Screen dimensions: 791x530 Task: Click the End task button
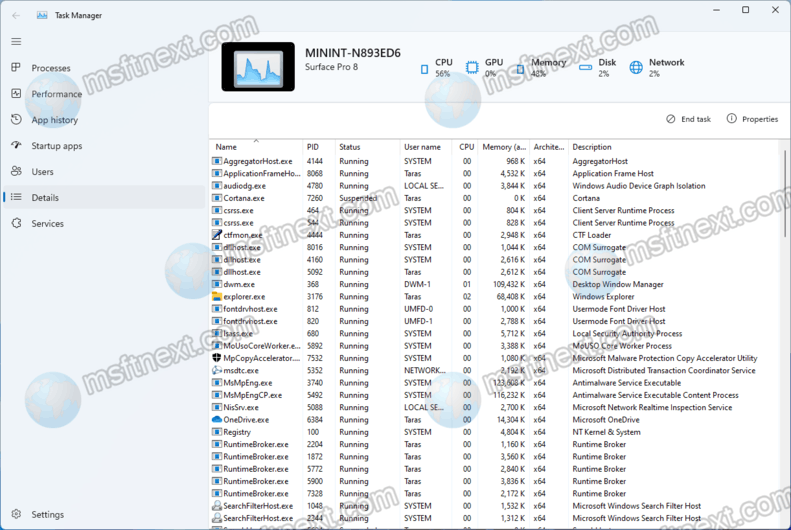click(688, 119)
